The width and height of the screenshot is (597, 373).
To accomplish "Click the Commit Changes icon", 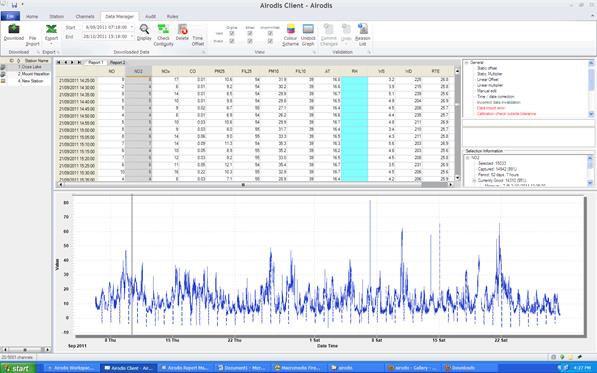I will click(x=328, y=29).
